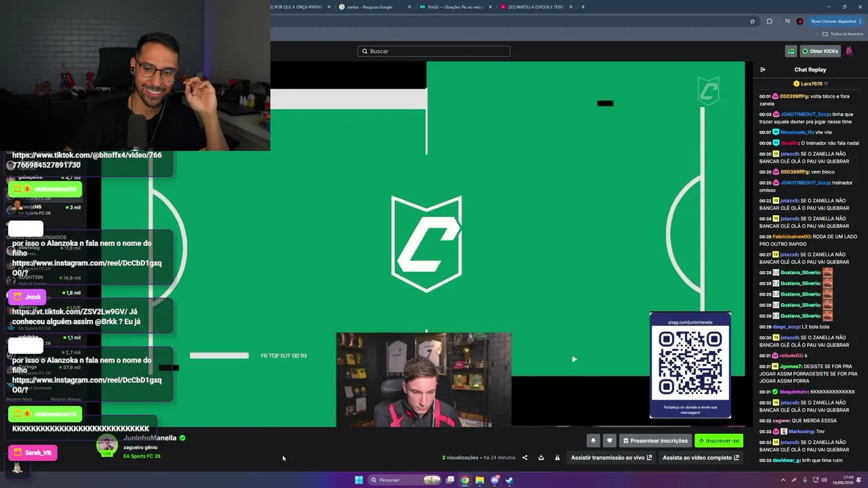Open JuninhoManella channel name
Viewport: 868px width, 488px height.
click(x=149, y=438)
